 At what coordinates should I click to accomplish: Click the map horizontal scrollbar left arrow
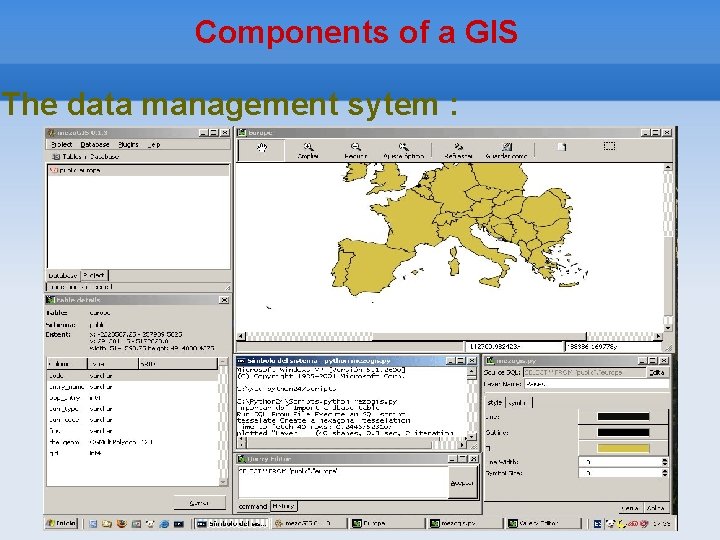pos(241,337)
